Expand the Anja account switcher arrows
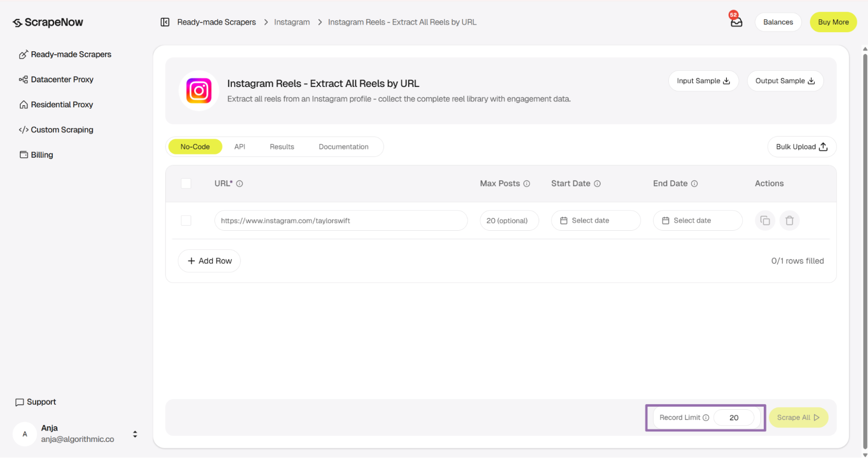Viewport: 868px width, 458px height. tap(135, 434)
